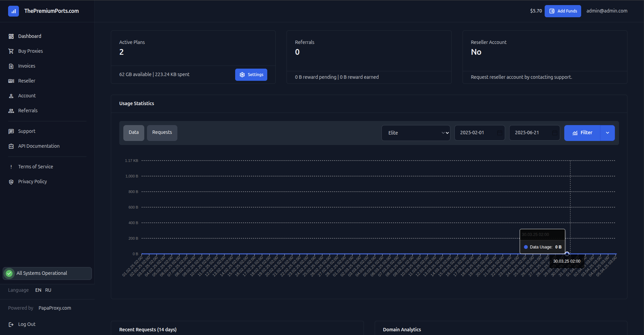Click the Support chat icon
This screenshot has height=335, width=644.
11,131
